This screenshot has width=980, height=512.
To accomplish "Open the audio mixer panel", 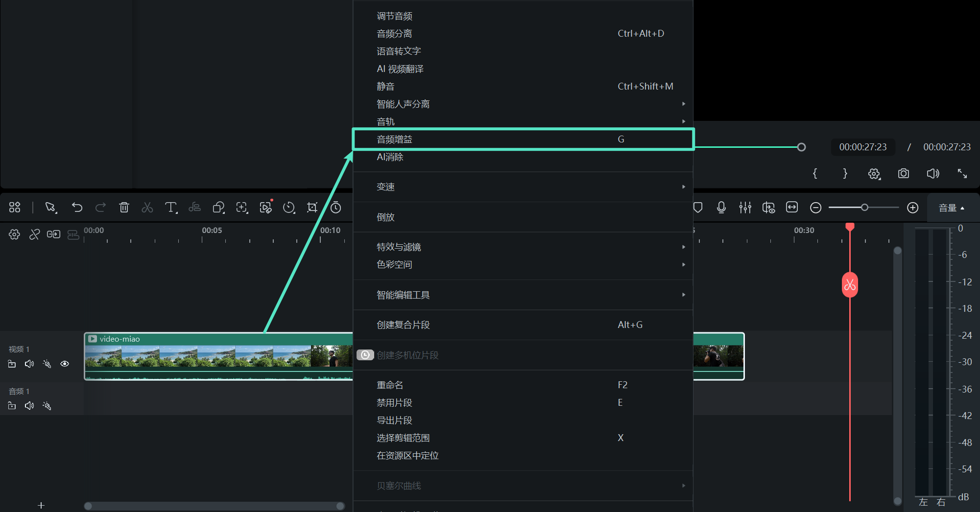I will [x=745, y=208].
